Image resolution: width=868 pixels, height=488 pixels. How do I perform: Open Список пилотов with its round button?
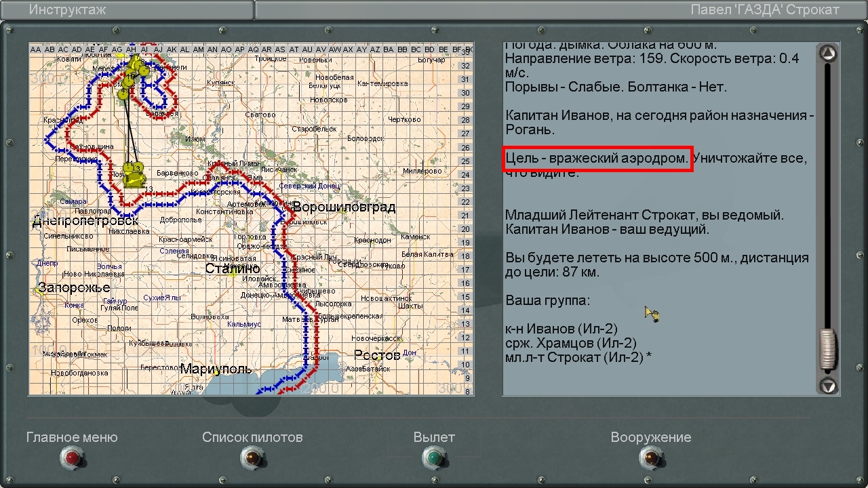click(252, 459)
